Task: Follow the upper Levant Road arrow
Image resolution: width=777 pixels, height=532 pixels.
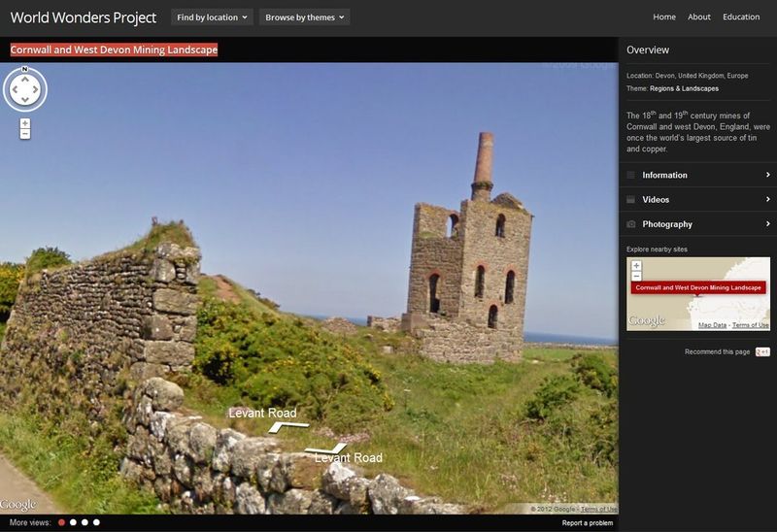Action: point(288,426)
